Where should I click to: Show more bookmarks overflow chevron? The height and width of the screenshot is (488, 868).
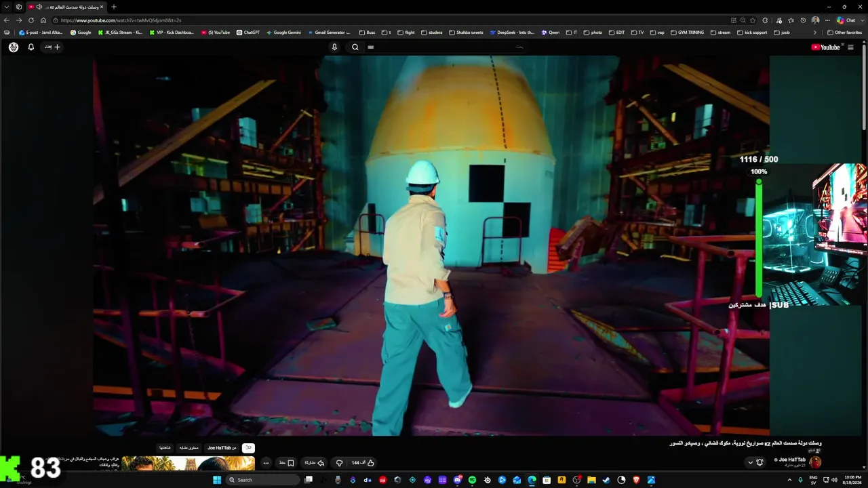(815, 33)
